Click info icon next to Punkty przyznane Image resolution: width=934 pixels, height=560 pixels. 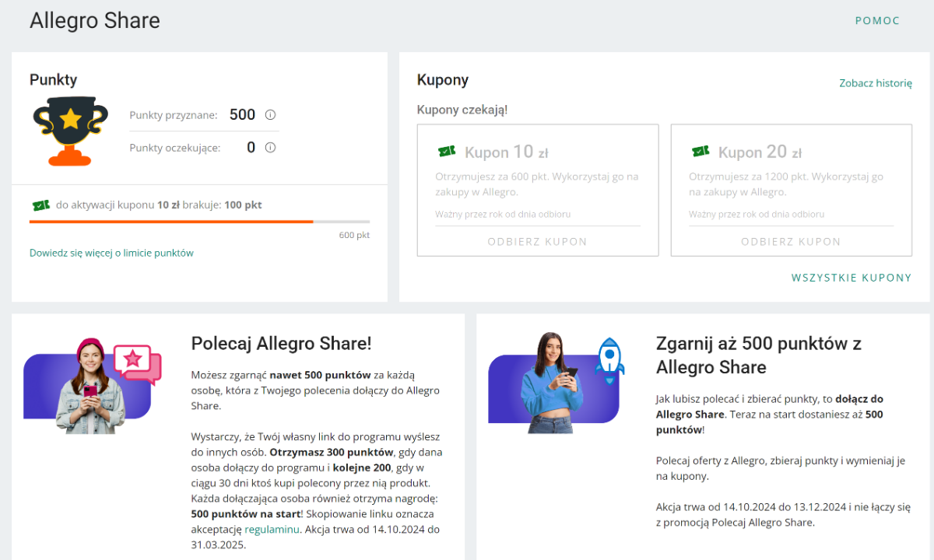click(x=271, y=115)
